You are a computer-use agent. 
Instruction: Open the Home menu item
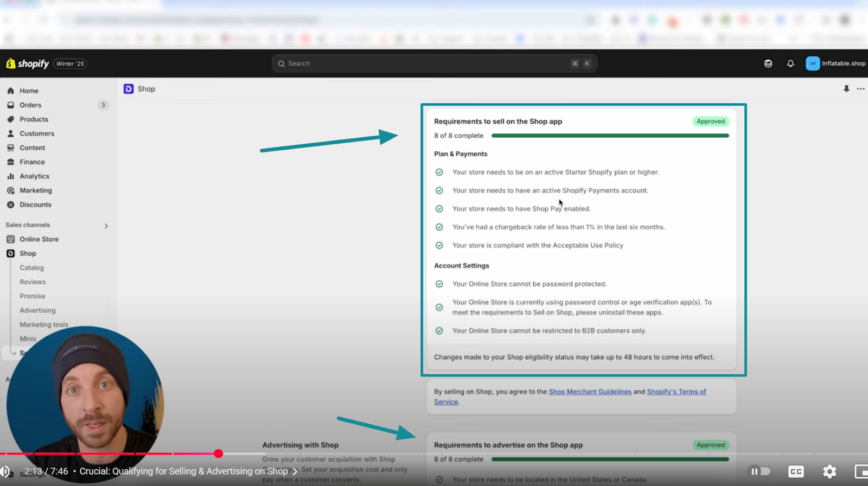(x=29, y=91)
